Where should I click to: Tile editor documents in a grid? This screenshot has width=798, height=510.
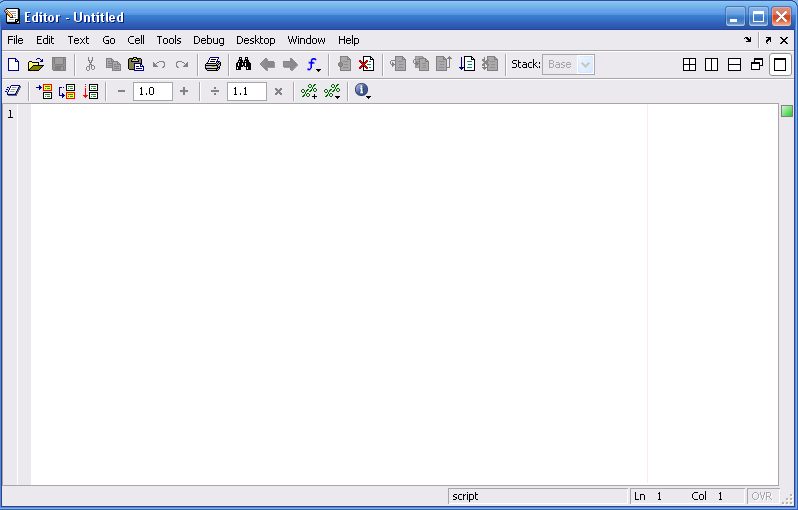[689, 65]
